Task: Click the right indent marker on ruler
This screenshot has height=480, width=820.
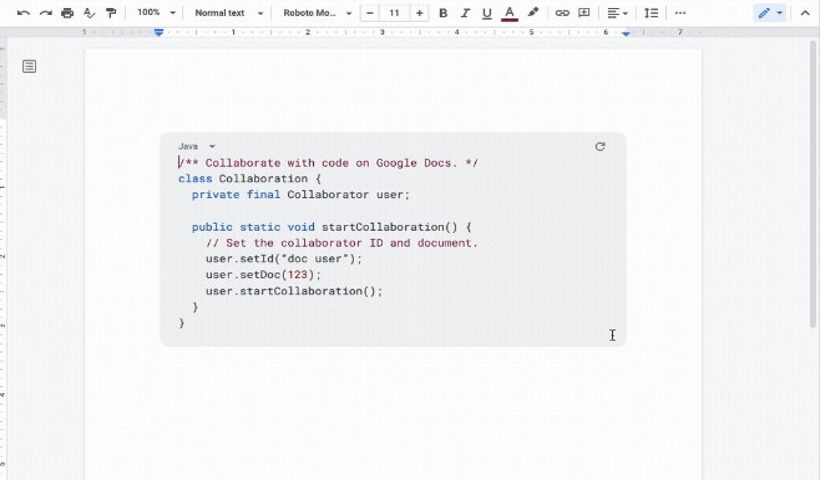Action: click(x=626, y=33)
